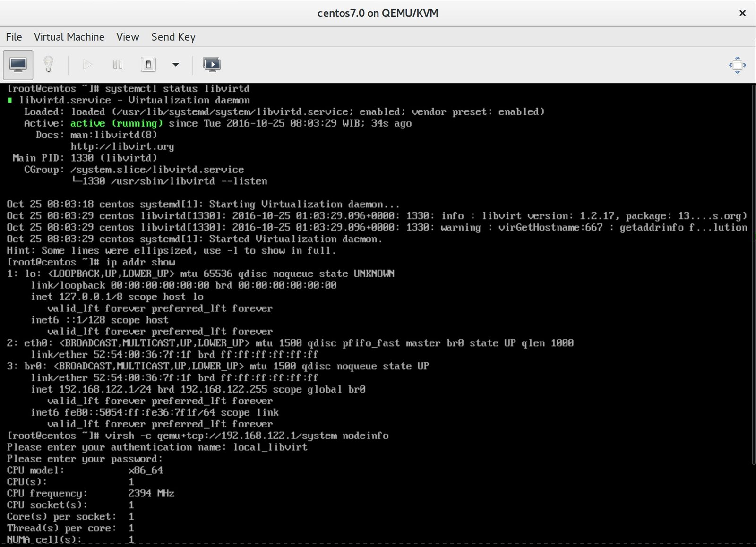Click authentication name 'local_libvirt'

coord(270,447)
